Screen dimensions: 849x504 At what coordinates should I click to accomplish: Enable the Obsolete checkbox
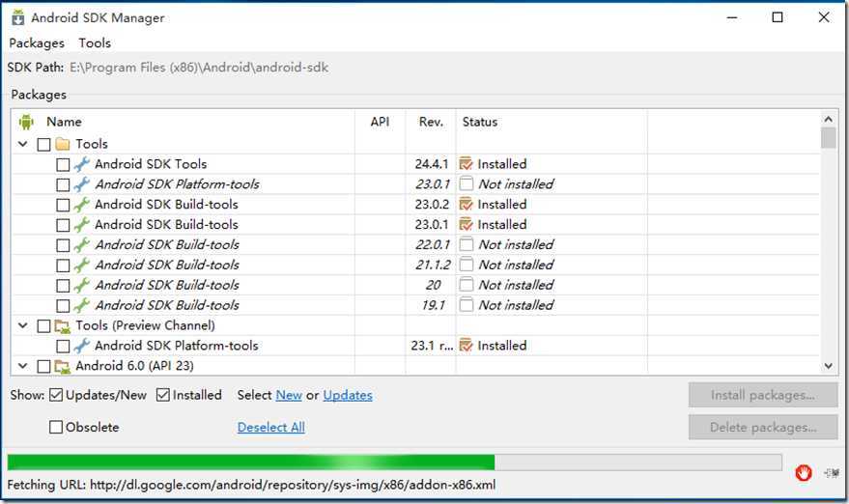tap(56, 427)
